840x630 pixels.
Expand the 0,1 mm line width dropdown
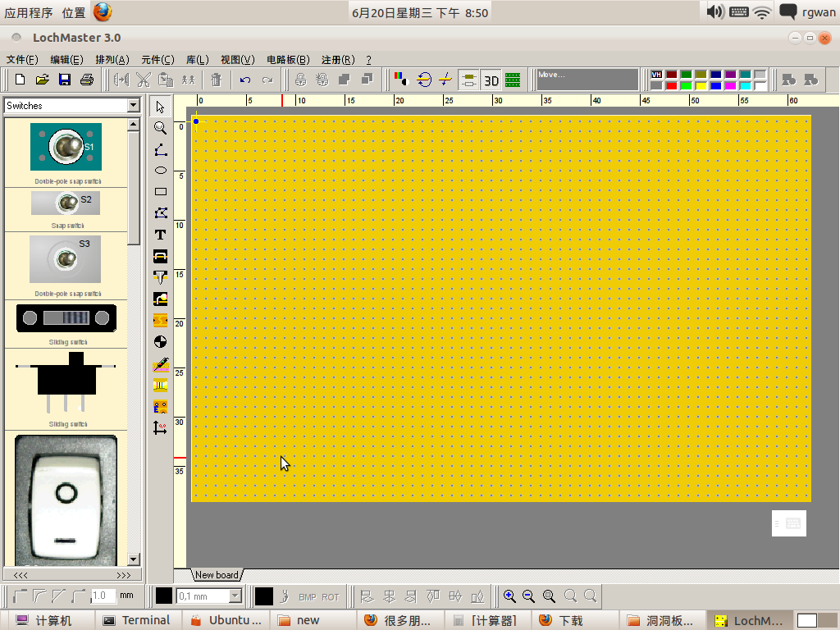point(235,596)
